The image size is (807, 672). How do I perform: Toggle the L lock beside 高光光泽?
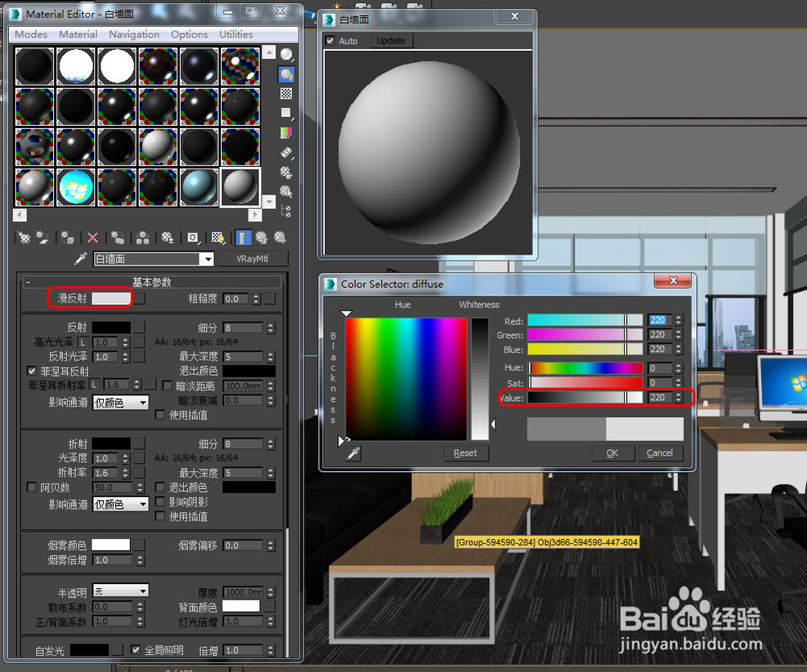pos(83,342)
